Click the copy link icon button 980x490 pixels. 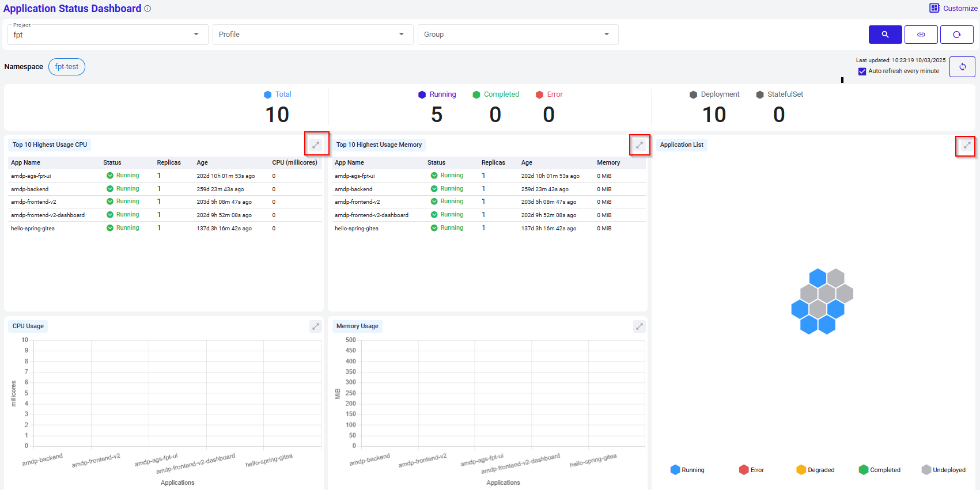(x=921, y=35)
